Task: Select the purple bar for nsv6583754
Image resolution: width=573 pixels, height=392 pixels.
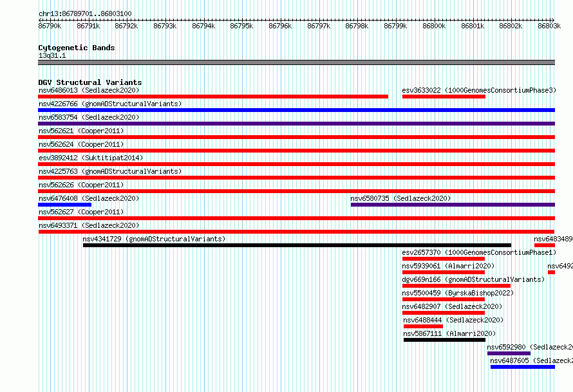Action: 296,124
